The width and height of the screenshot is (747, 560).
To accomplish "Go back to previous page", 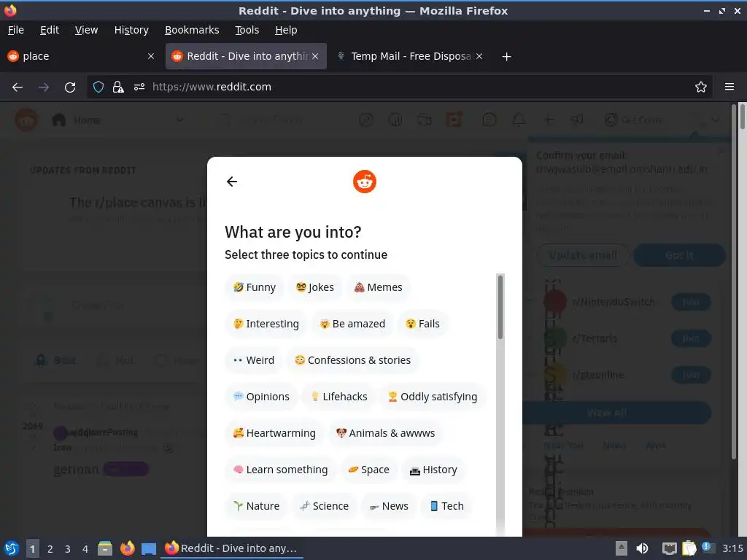I will click(x=18, y=87).
